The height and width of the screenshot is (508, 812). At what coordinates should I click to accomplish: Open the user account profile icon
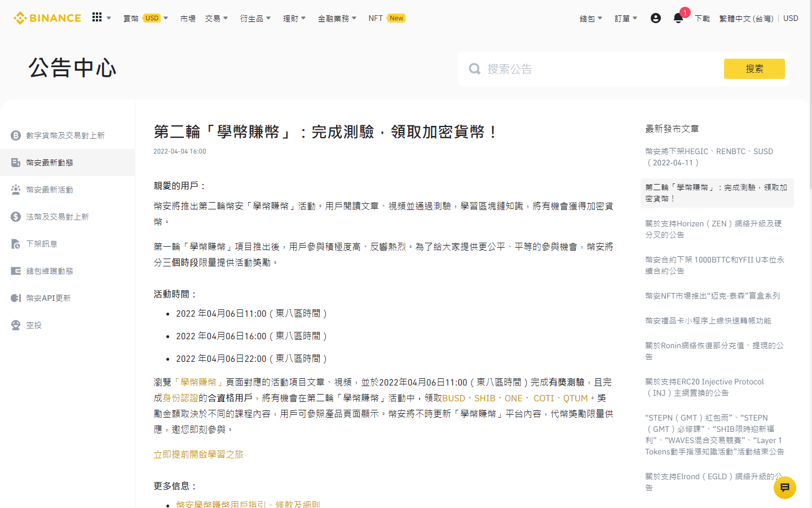656,18
